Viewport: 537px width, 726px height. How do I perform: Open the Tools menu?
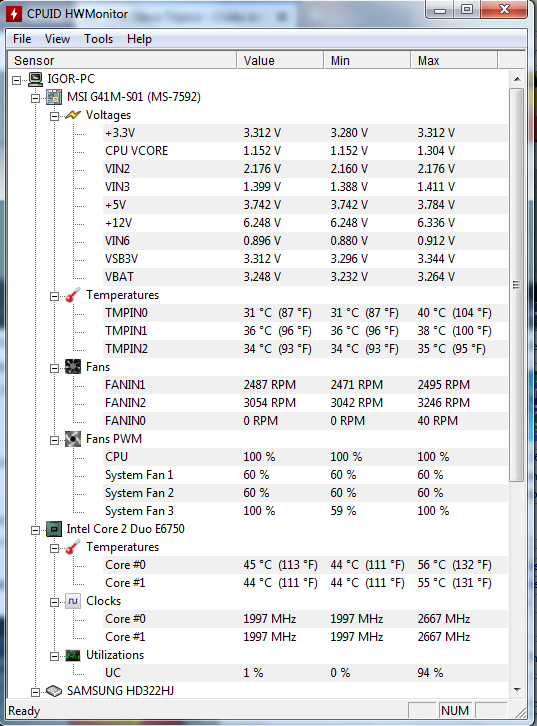pos(98,39)
